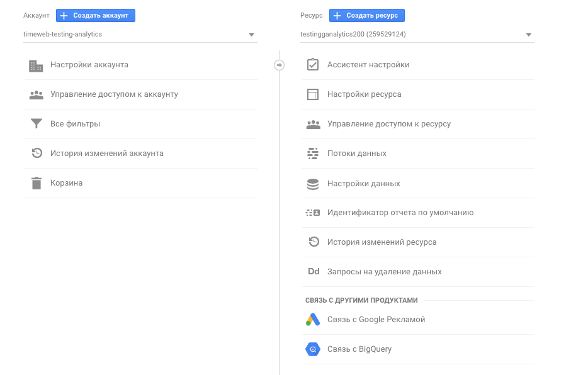Click the BigQuery hexagon icon

[313, 349]
